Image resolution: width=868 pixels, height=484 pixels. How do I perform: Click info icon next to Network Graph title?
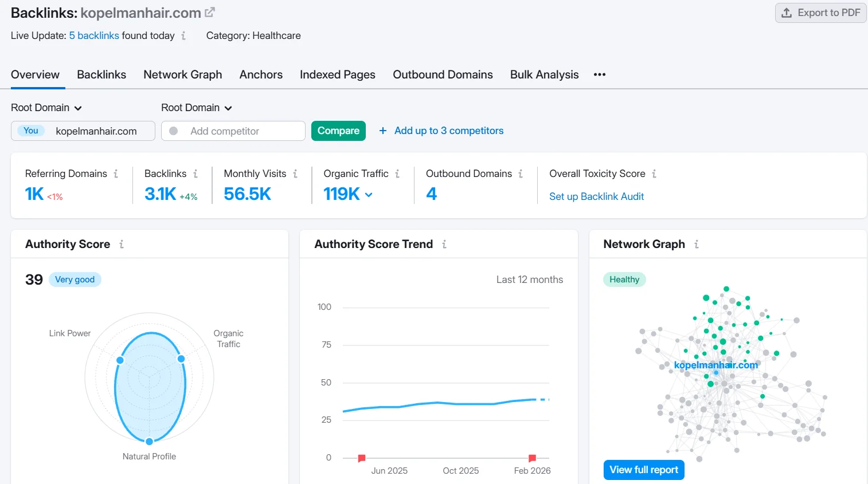pos(697,244)
